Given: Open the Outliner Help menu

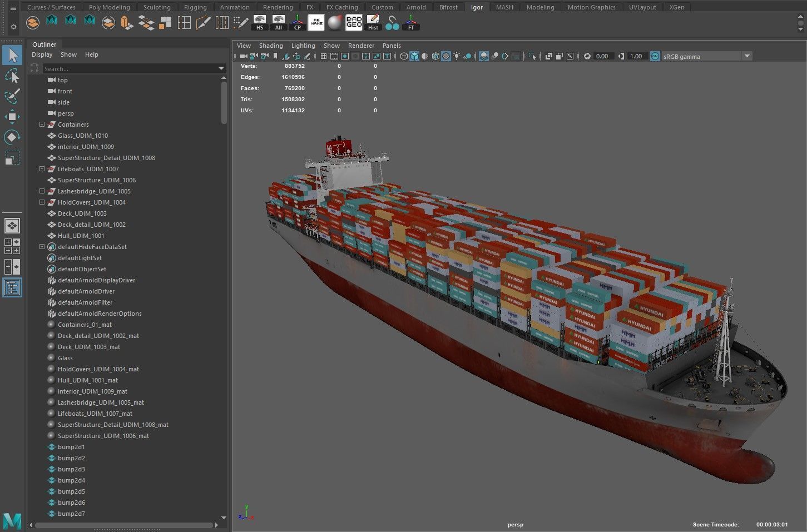Looking at the screenshot, I should [x=92, y=54].
